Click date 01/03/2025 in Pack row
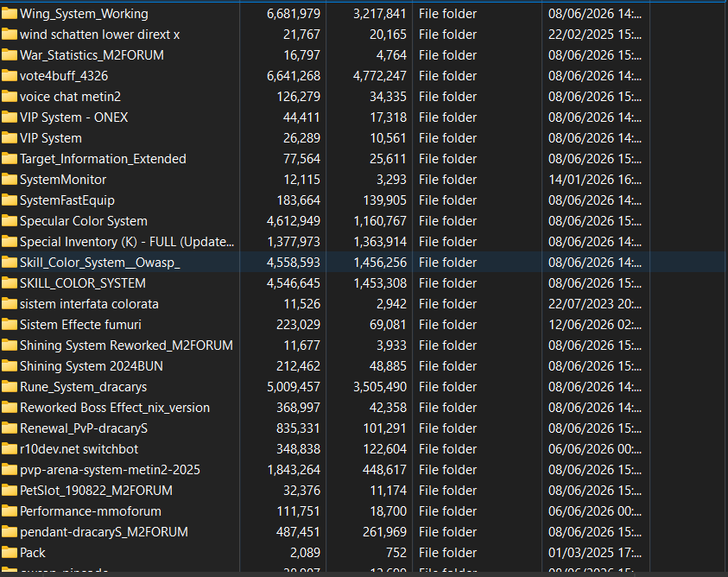The image size is (728, 577). [x=595, y=552]
